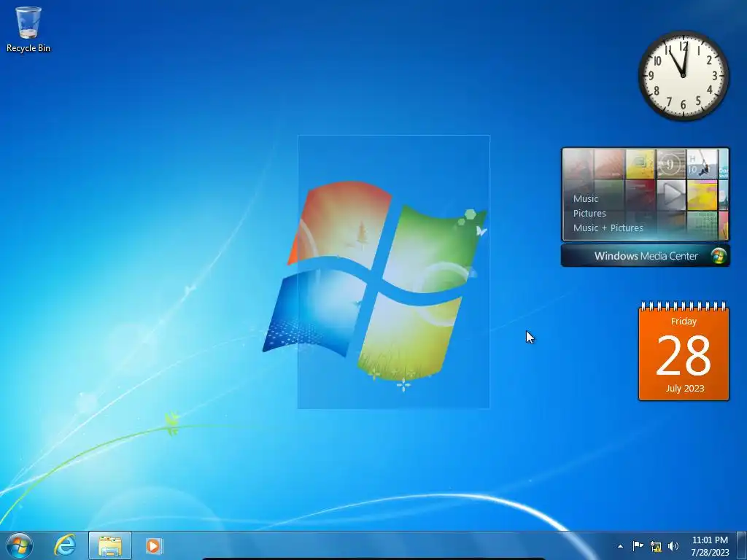747x560 pixels.
Task: Click the network status tray icon
Action: 656,546
